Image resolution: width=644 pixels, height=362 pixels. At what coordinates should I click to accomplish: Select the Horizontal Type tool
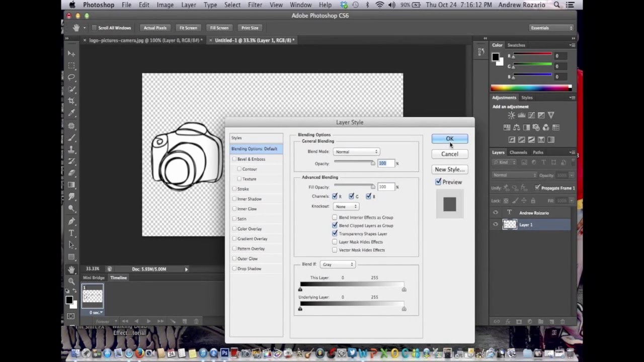coord(71,233)
